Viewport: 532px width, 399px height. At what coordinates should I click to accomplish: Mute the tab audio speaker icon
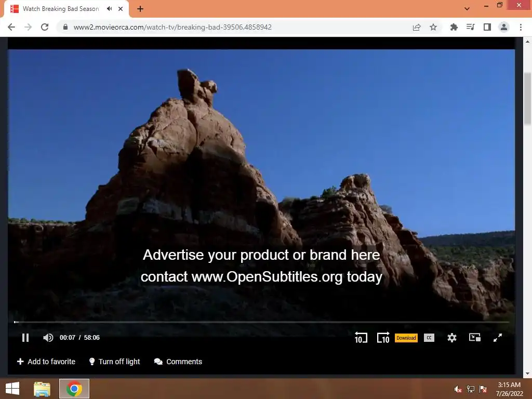(109, 9)
